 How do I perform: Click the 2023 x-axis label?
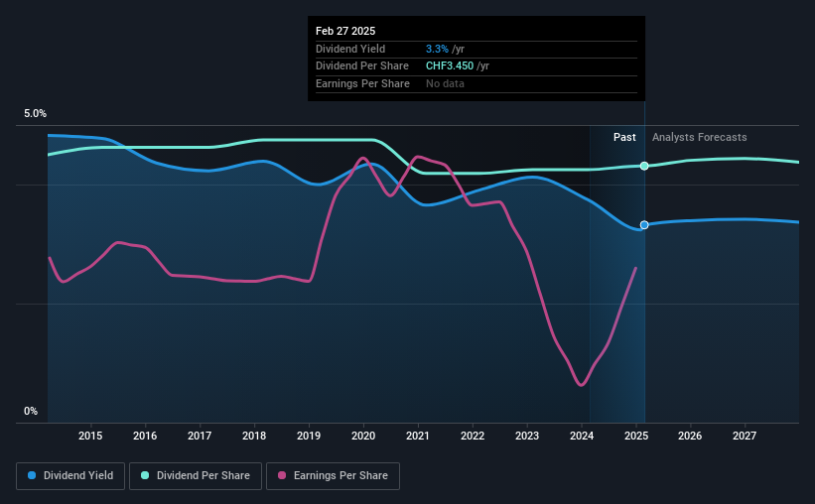click(527, 436)
